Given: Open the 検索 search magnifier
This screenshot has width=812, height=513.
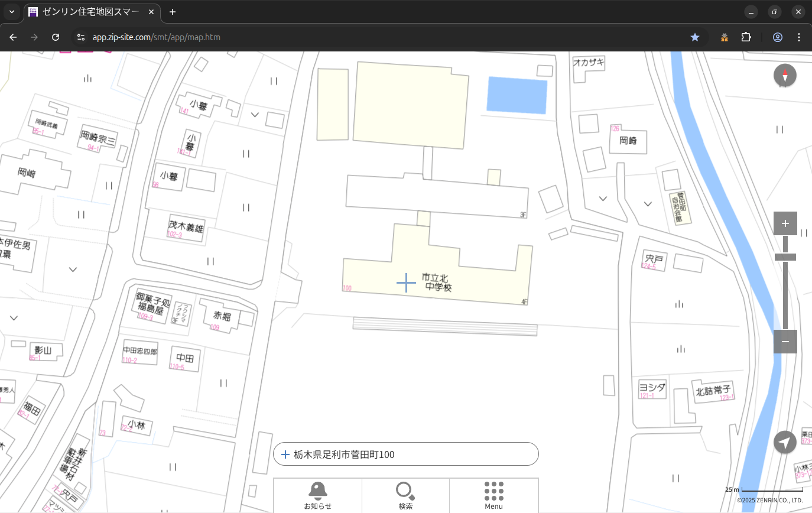Looking at the screenshot, I should click(x=405, y=495).
